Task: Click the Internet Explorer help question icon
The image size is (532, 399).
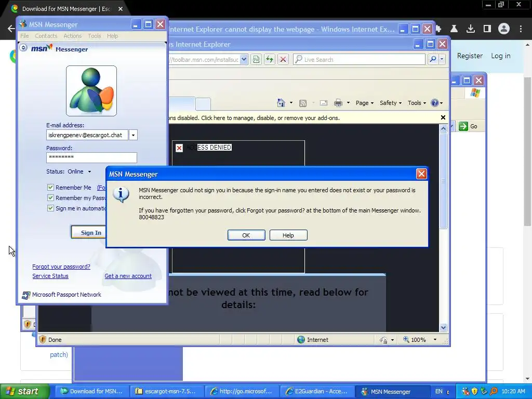Action: tap(435, 103)
